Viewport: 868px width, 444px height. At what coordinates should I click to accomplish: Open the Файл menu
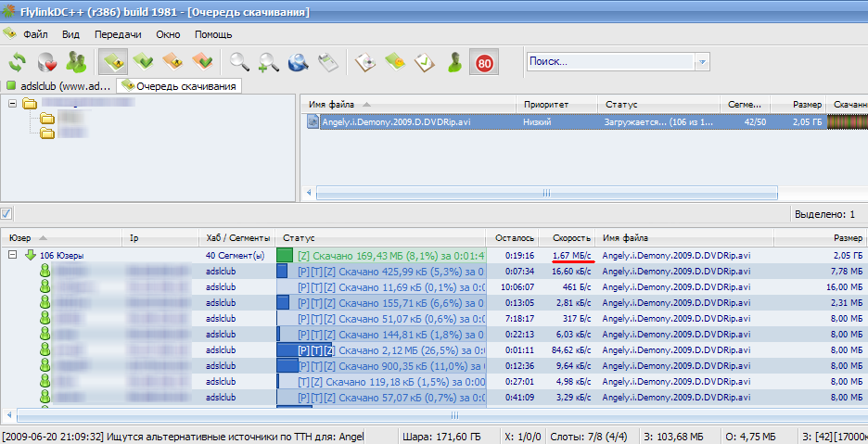pyautogui.click(x=35, y=34)
